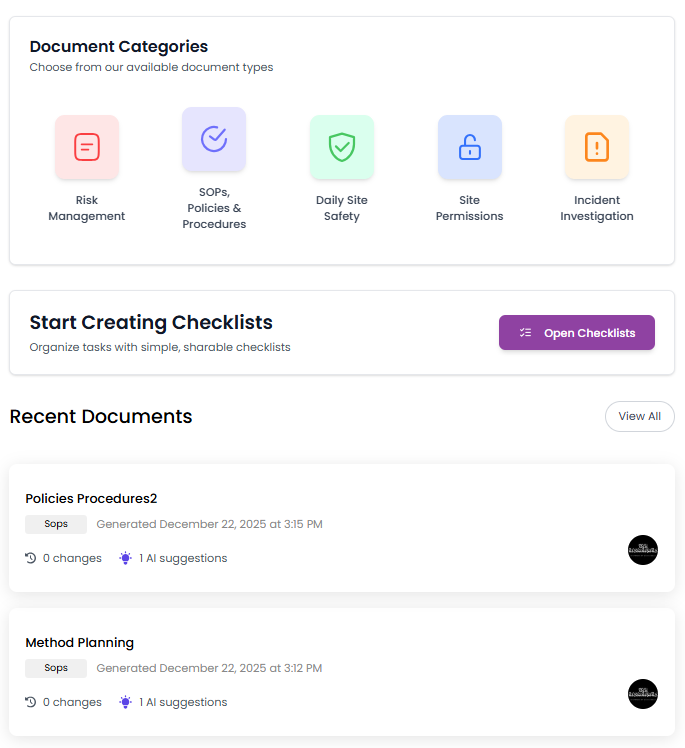685x748 pixels.
Task: Click lightbulb AI suggestions icon on Method Planning
Action: pyautogui.click(x=126, y=702)
